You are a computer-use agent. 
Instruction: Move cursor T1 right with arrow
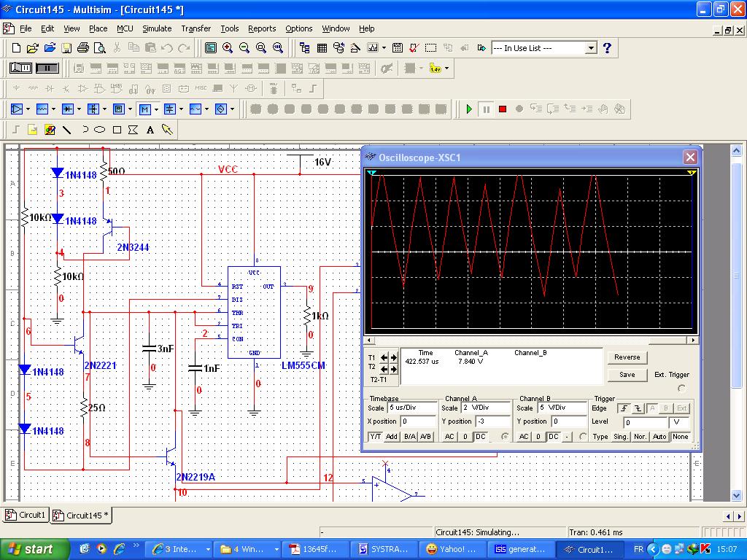pos(394,357)
